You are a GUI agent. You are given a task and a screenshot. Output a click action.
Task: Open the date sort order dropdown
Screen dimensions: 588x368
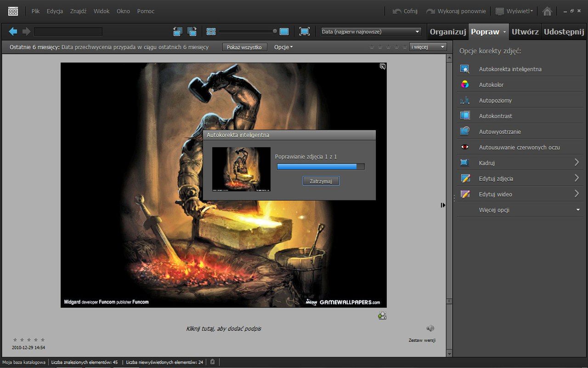pos(371,32)
